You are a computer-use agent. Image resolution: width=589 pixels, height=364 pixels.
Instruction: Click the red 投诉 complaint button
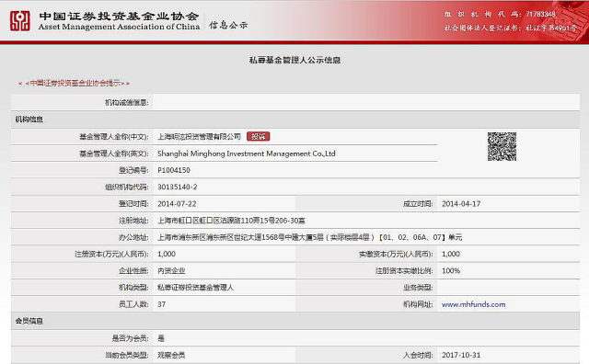(258, 137)
